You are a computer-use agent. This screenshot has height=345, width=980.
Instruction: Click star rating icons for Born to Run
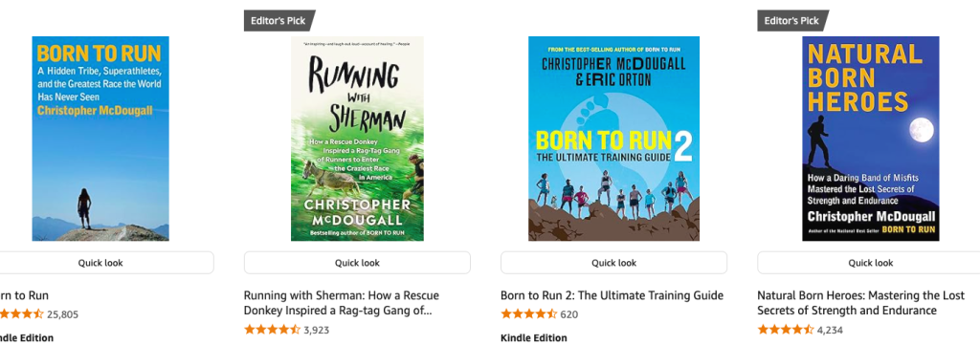[x=22, y=314]
